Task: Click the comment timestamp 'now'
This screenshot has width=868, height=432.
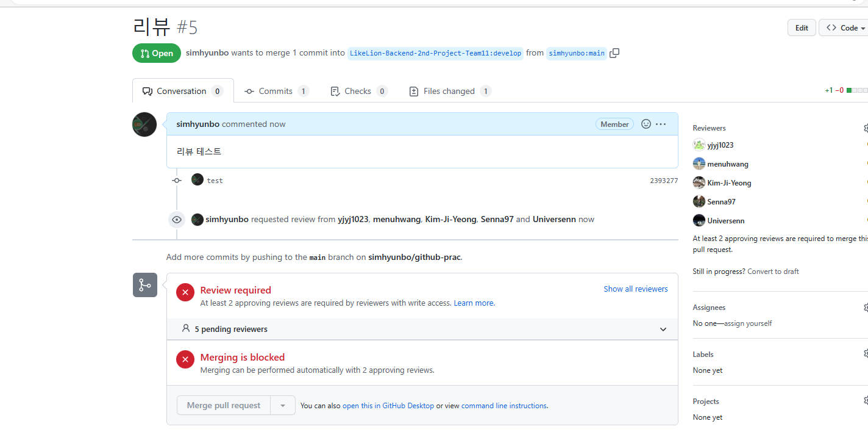Action: coord(277,124)
